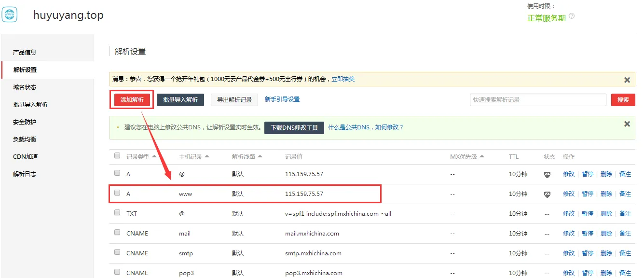The width and height of the screenshot is (644, 278).
Task: Sort by 记录类型 column arrow
Action: click(x=154, y=156)
